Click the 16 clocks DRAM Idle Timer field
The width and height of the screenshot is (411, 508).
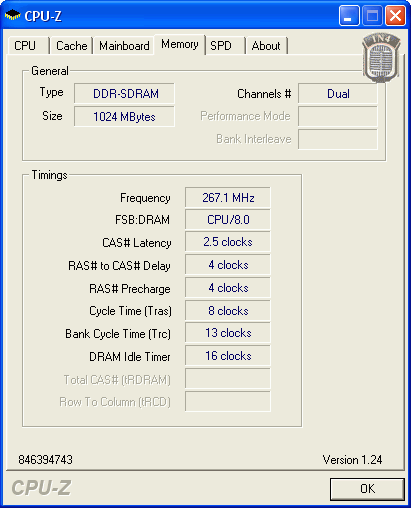click(228, 356)
